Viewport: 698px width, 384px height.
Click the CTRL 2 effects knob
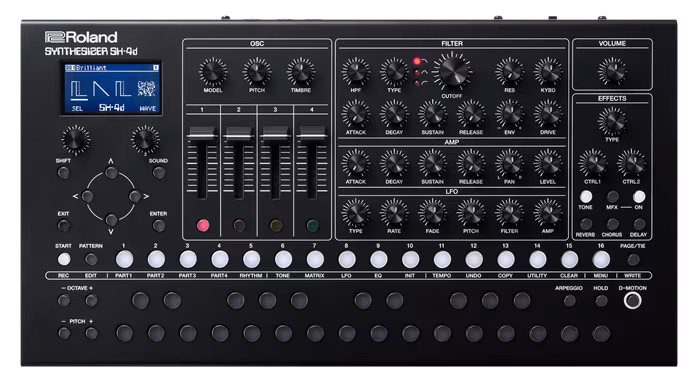click(631, 163)
